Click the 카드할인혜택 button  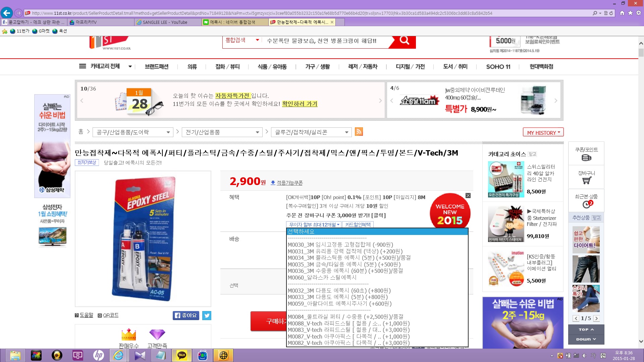(x=358, y=225)
